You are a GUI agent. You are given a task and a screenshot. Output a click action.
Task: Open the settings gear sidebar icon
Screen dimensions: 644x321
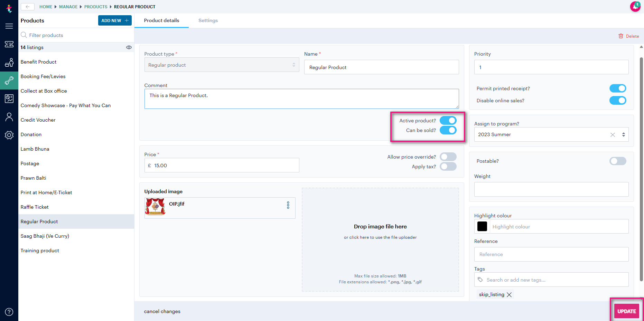pos(9,135)
